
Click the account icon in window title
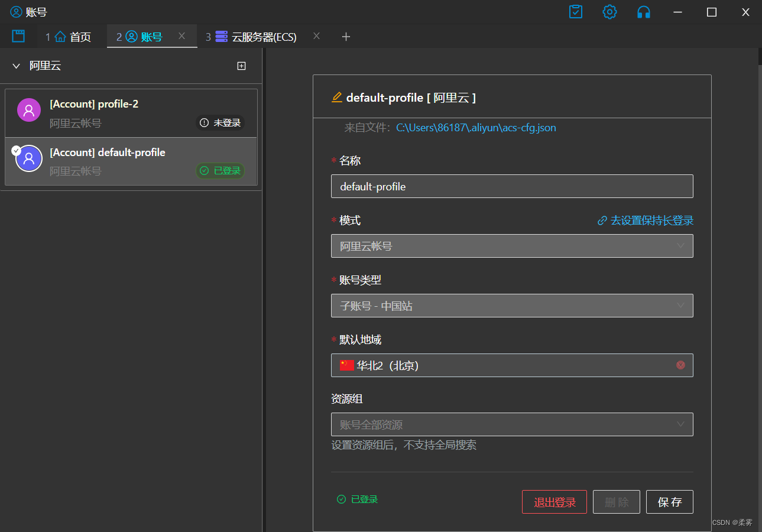coord(16,12)
